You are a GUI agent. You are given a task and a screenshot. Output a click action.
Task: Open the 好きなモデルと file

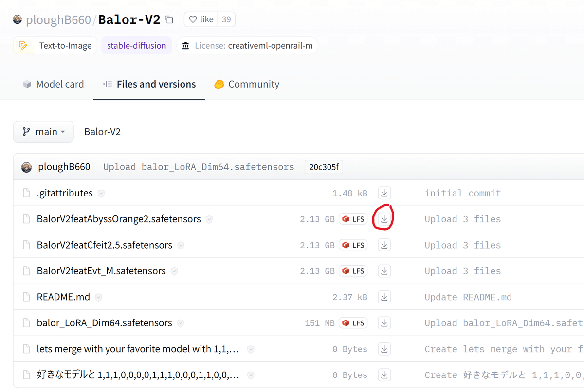tap(138, 375)
